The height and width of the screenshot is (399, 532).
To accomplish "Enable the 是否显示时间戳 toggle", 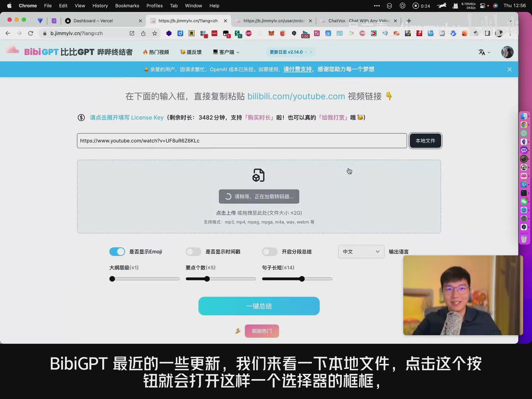I will pos(193,252).
